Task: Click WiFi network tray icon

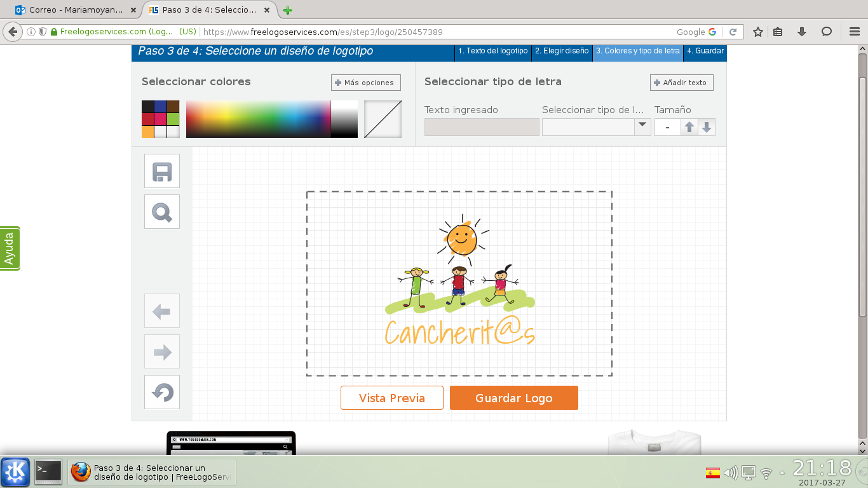Action: pyautogui.click(x=766, y=473)
